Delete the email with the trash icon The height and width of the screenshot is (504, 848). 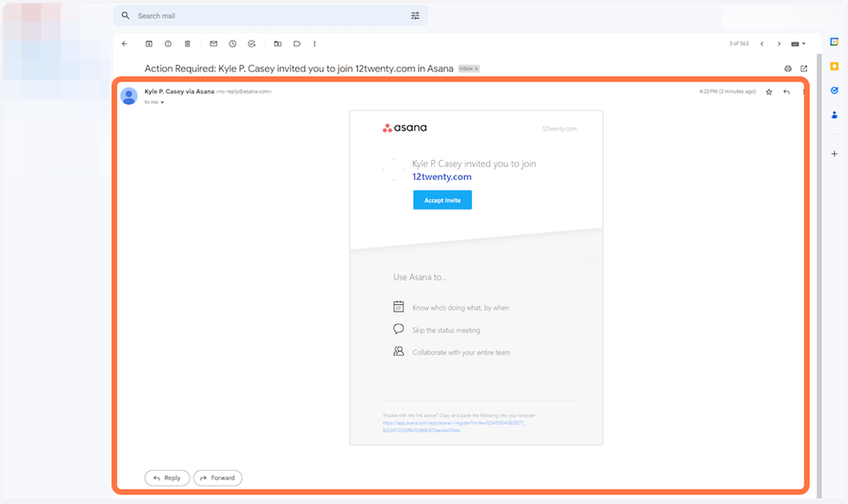pyautogui.click(x=187, y=43)
